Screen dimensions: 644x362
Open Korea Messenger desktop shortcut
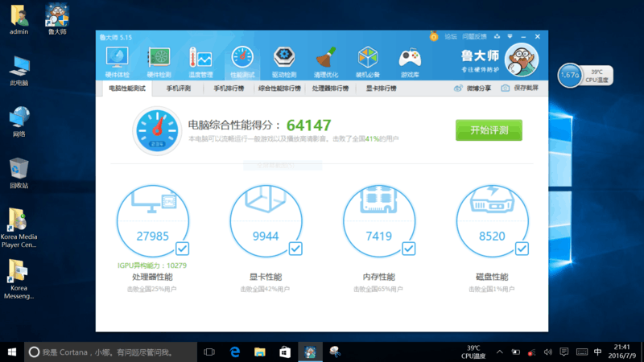tap(19, 279)
